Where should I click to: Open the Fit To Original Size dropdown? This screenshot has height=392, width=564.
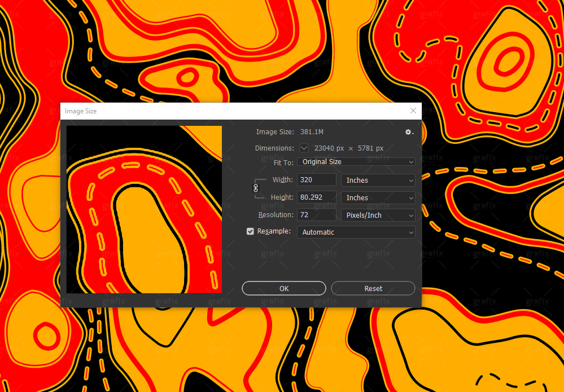pos(356,162)
